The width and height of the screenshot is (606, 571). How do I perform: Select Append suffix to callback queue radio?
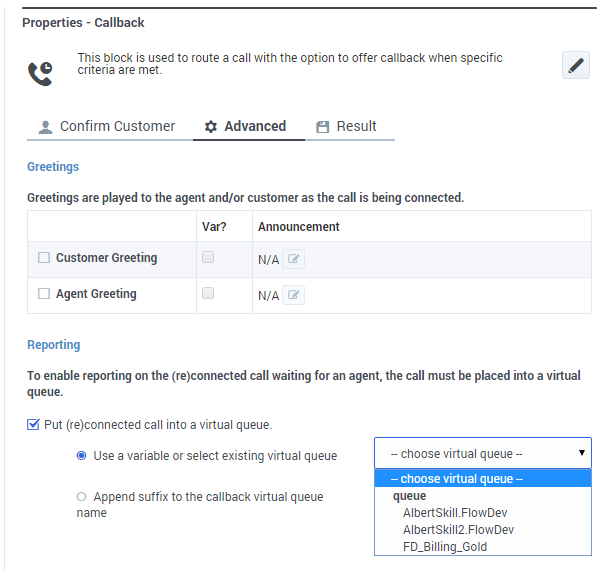(x=82, y=496)
